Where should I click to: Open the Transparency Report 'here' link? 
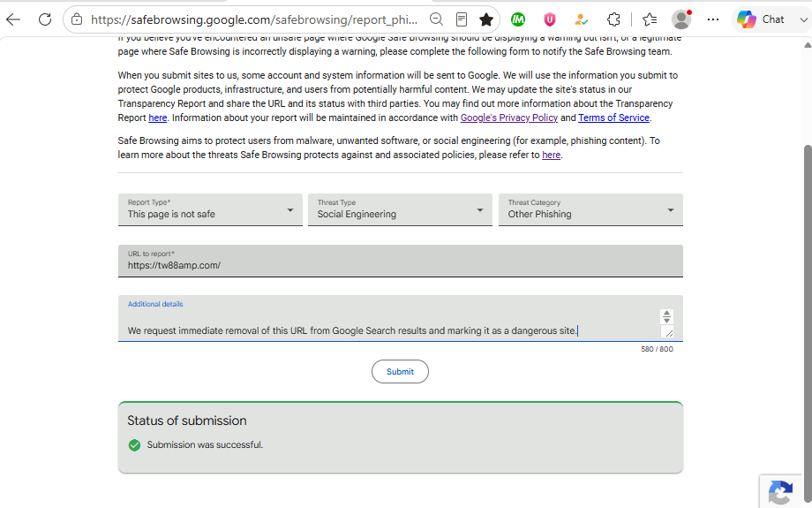click(x=157, y=118)
